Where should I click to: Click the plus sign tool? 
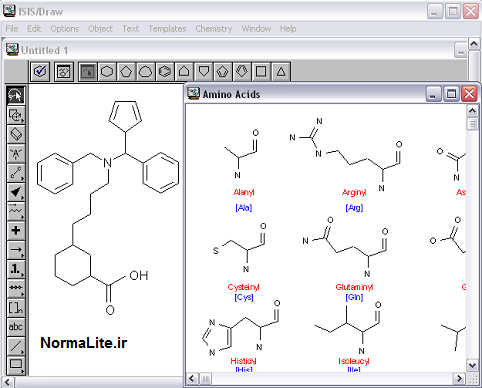coord(15,230)
